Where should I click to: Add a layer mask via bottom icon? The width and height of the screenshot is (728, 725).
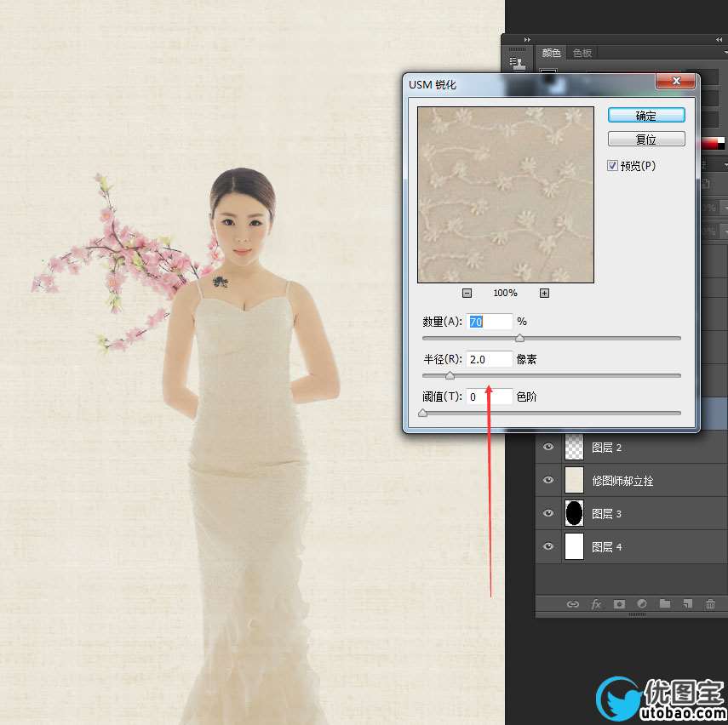[619, 604]
